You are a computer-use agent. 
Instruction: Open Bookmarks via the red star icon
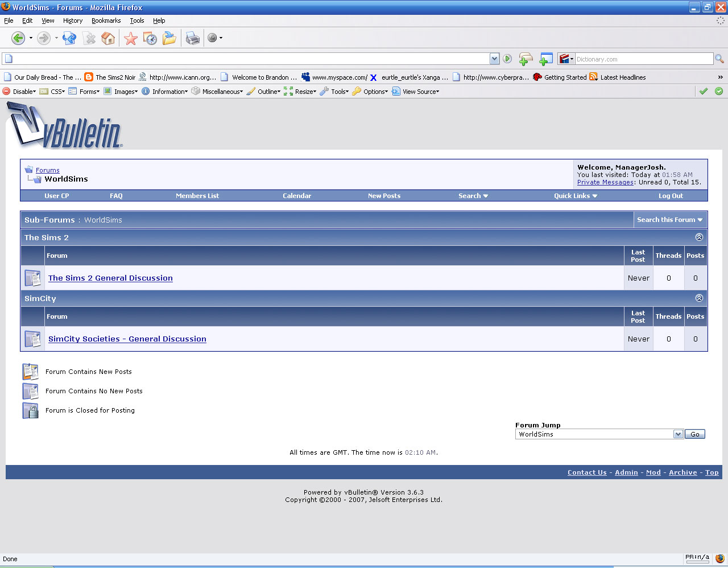coord(131,38)
